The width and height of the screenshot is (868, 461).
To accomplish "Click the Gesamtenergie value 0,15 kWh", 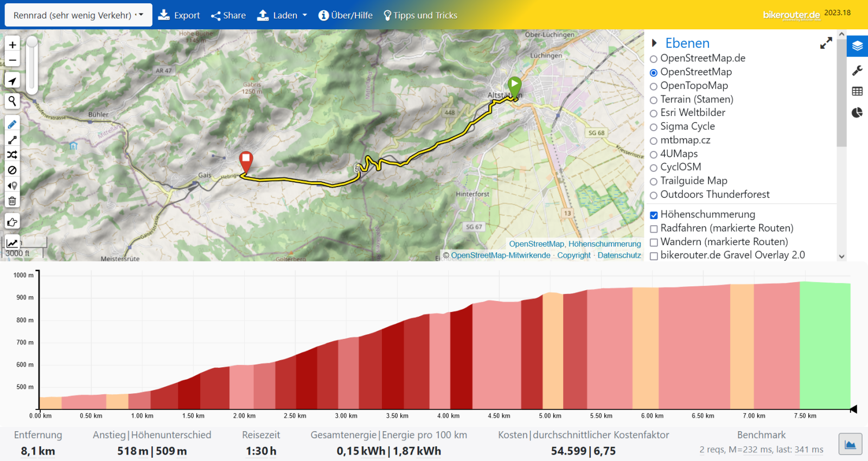I will [x=361, y=451].
